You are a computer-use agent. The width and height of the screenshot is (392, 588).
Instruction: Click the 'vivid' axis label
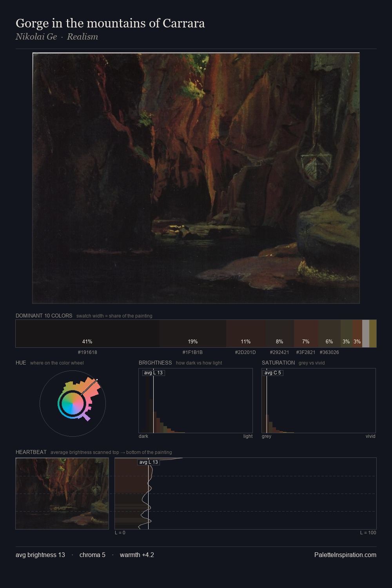[x=370, y=436]
